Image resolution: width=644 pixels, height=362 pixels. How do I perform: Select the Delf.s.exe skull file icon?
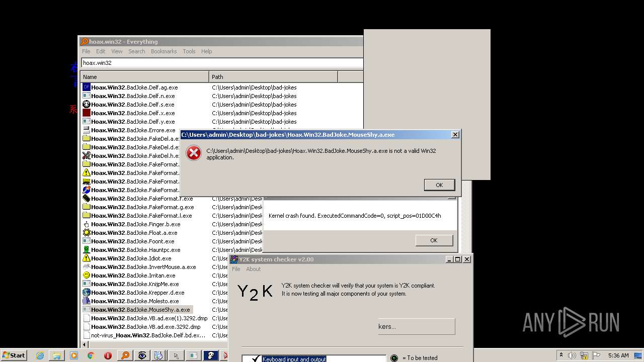tap(86, 105)
